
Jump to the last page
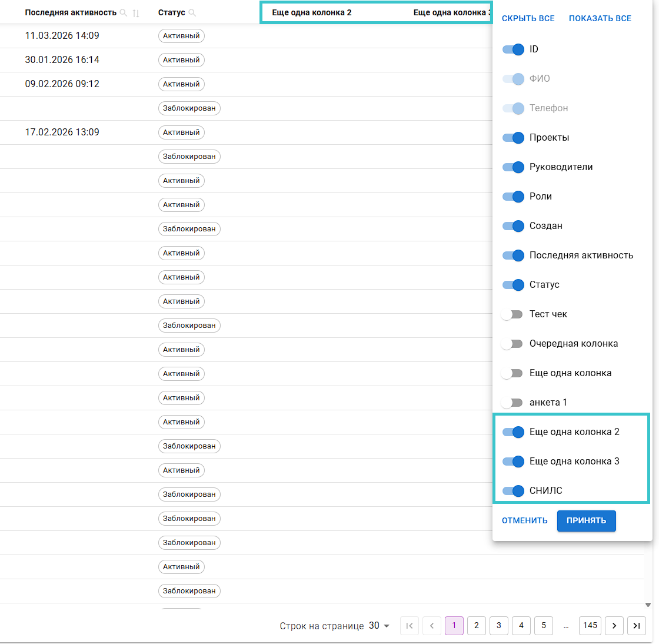point(636,626)
